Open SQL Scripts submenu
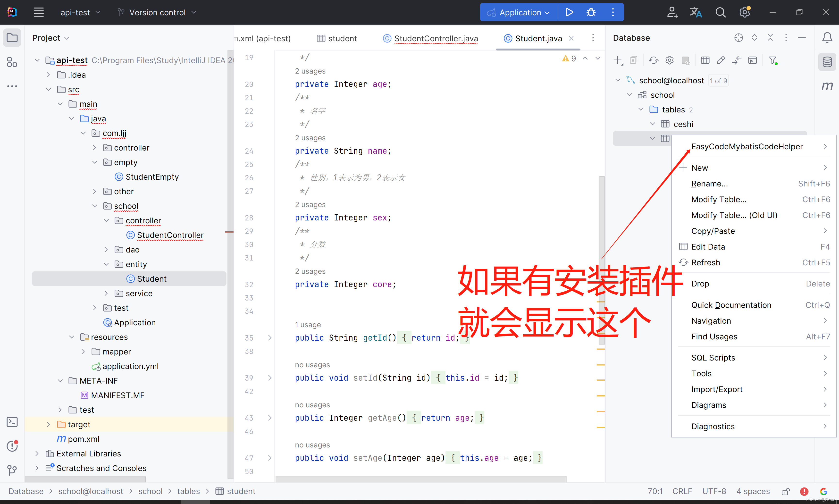 [754, 358]
